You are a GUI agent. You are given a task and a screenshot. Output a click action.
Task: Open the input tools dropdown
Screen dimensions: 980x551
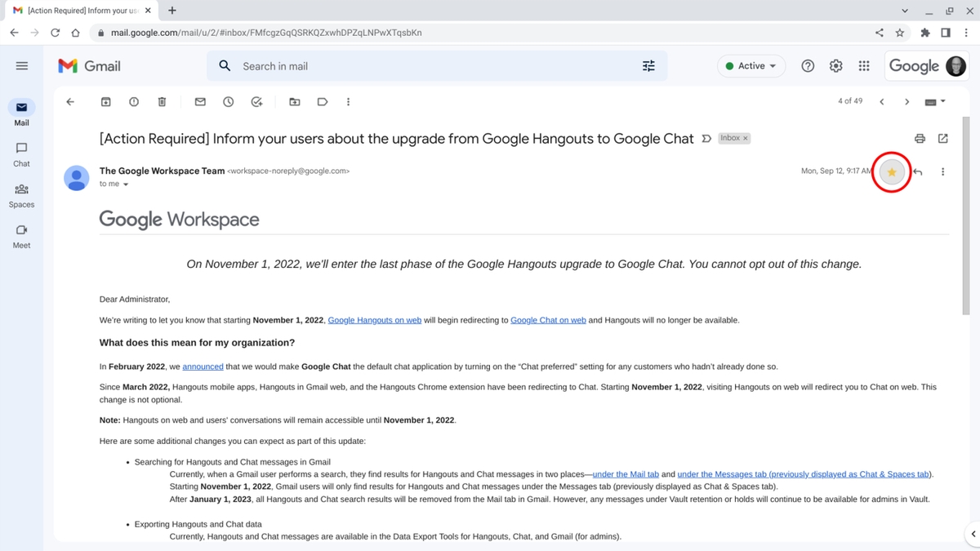point(933,101)
